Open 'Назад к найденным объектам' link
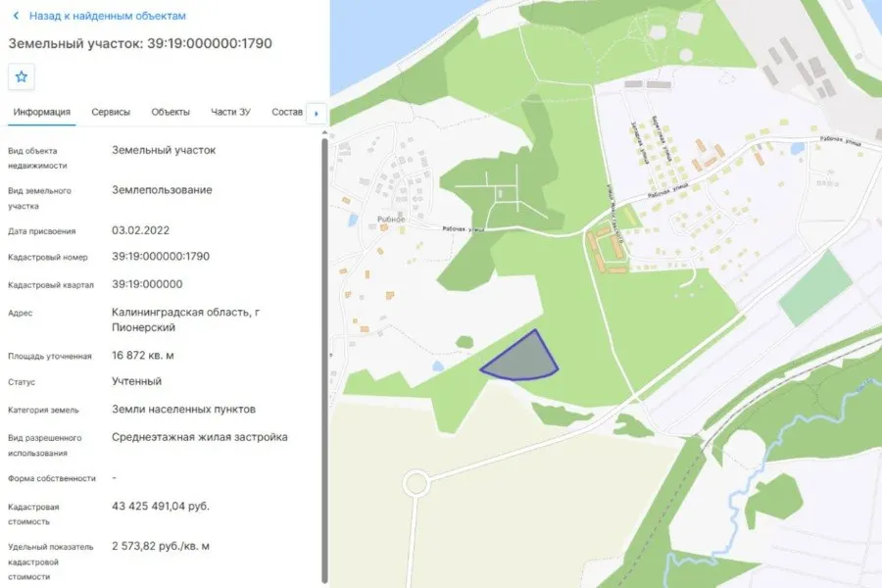882x588 pixels. [x=108, y=16]
